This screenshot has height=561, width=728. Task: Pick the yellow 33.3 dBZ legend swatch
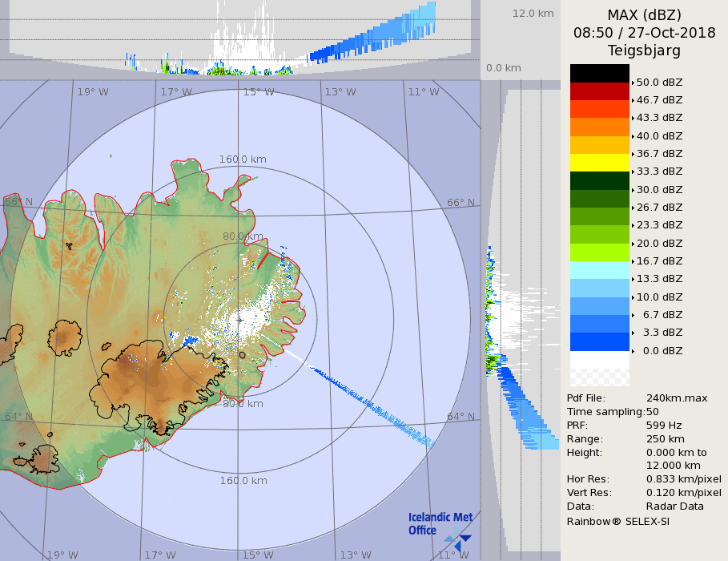coord(599,163)
